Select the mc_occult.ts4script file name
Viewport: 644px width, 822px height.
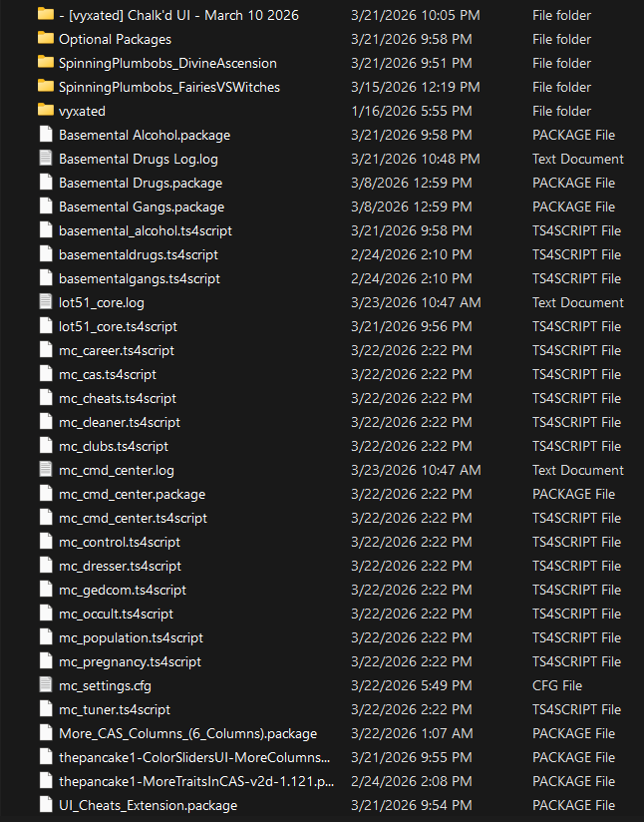116,614
